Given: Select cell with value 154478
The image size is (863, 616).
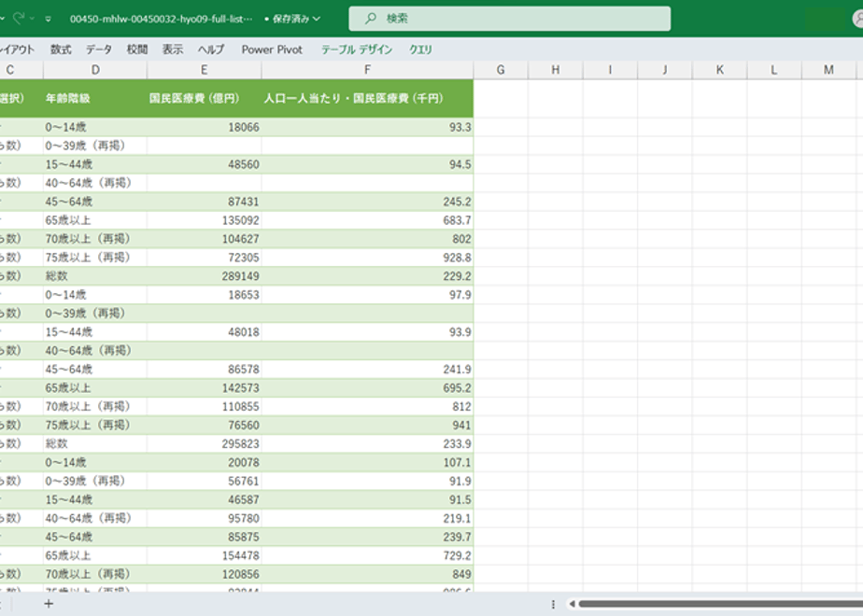Looking at the screenshot, I should click(x=205, y=555).
